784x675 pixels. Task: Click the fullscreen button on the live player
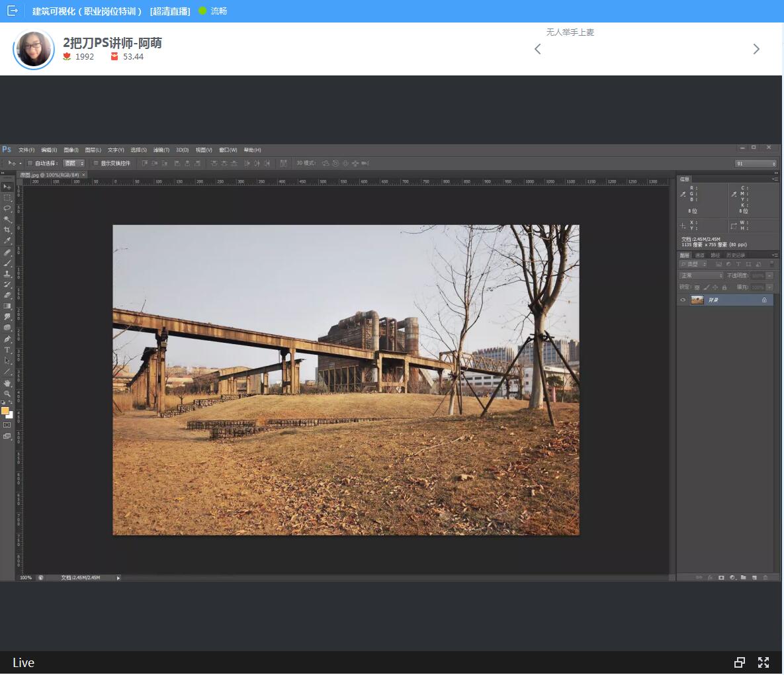763,662
